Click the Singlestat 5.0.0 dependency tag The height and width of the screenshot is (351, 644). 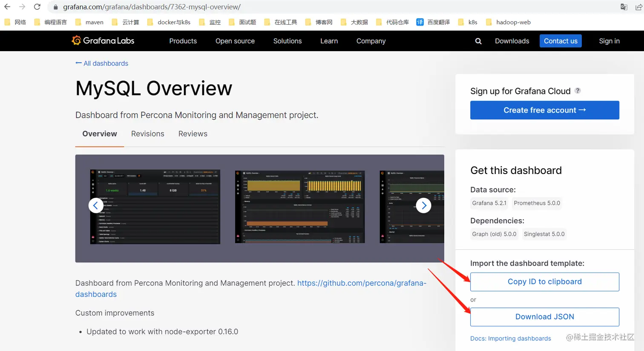(544, 234)
